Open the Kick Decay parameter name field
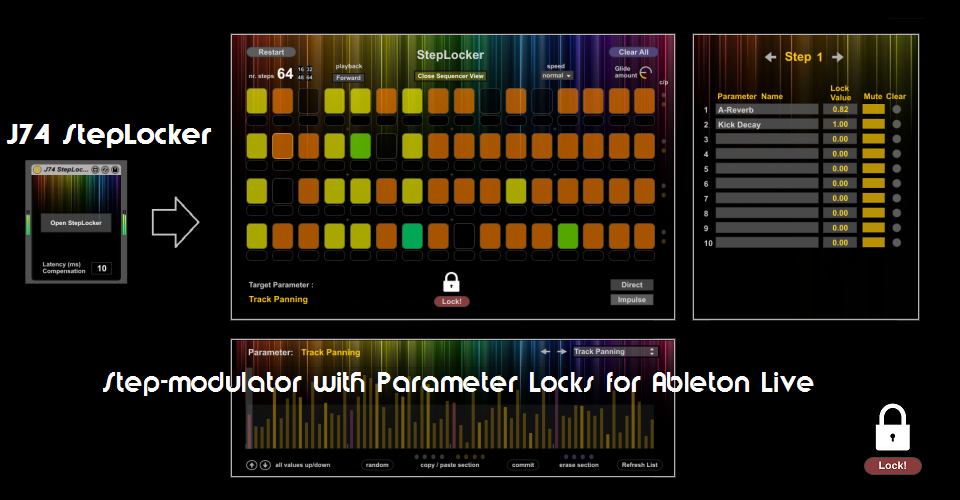 [x=767, y=124]
